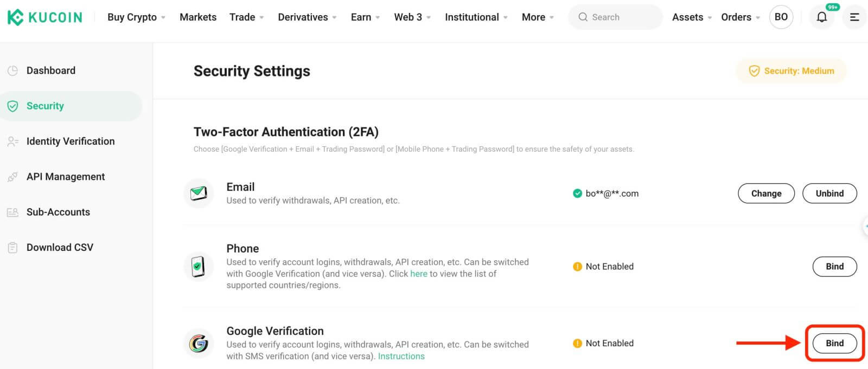
Task: Open the Markets page
Action: click(198, 17)
